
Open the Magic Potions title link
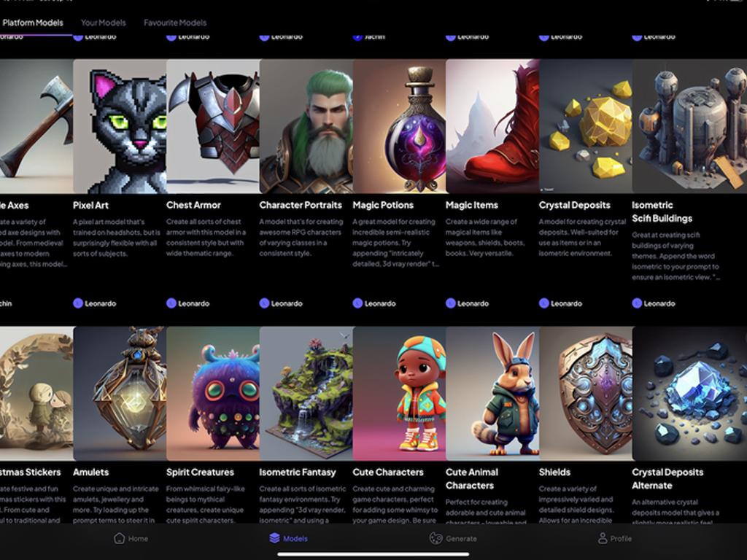coord(383,205)
